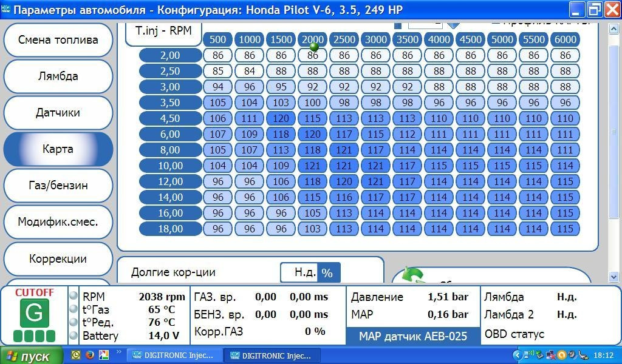Click the % unit button beside Долгие кор-ции

[327, 272]
